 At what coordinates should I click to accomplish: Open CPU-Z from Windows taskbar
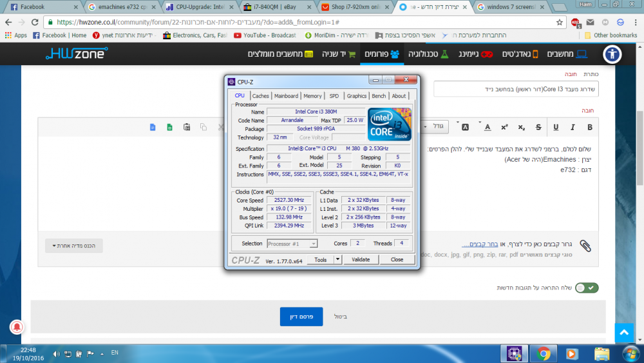pos(514,353)
